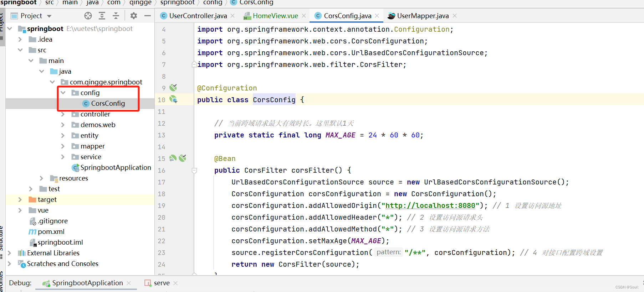Screen dimensions: 644x292
Task: Switch to HomeView.vue editor tab
Action: (275, 16)
